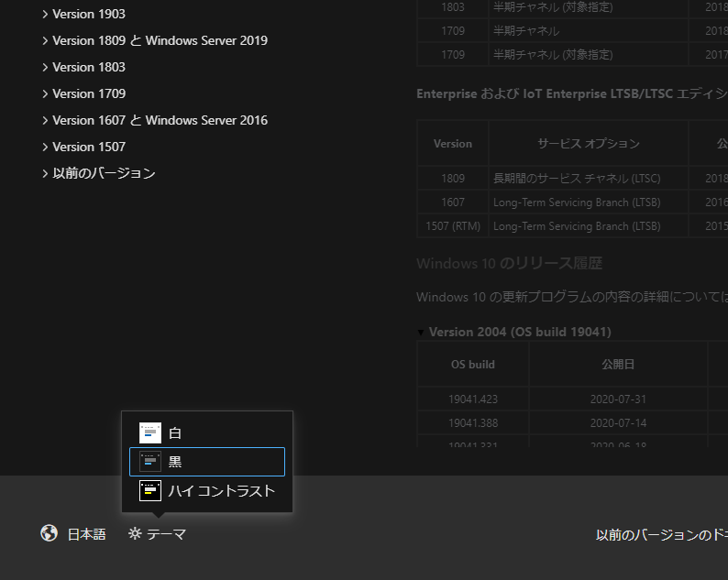728x580 pixels.
Task: Click the 2020-07-14 release date cell
Action: pyautogui.click(x=618, y=423)
